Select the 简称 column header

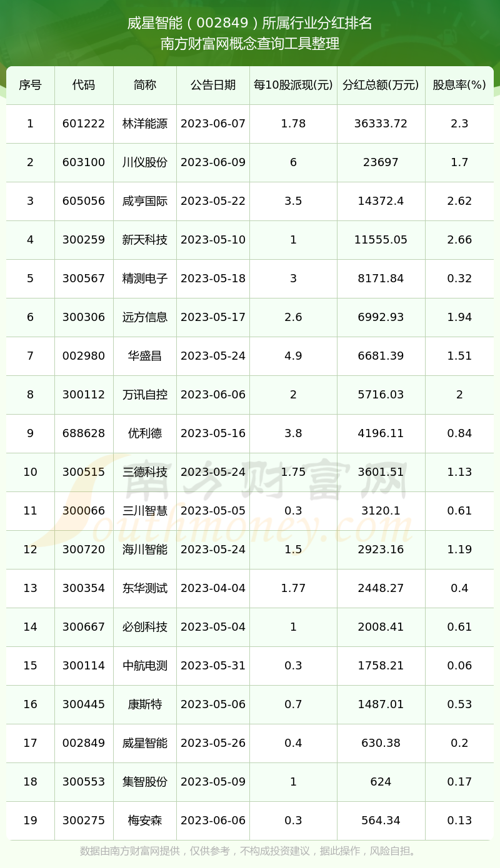(x=145, y=85)
